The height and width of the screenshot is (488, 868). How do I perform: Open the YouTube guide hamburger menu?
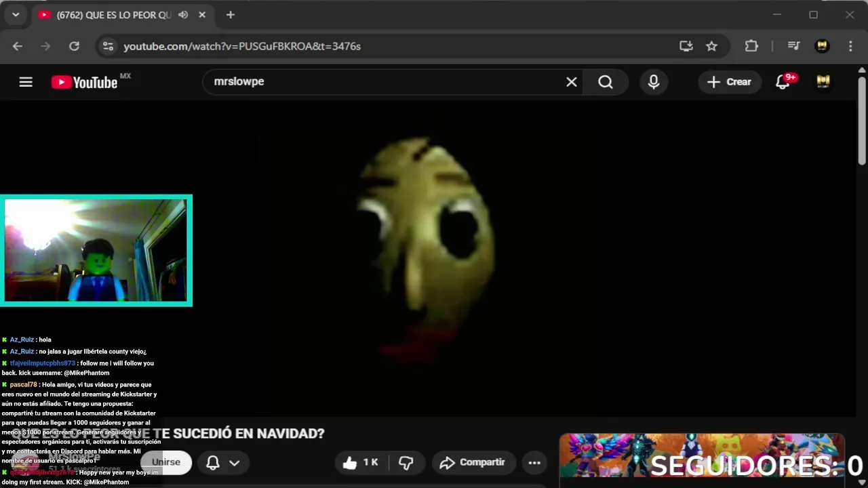(x=26, y=82)
